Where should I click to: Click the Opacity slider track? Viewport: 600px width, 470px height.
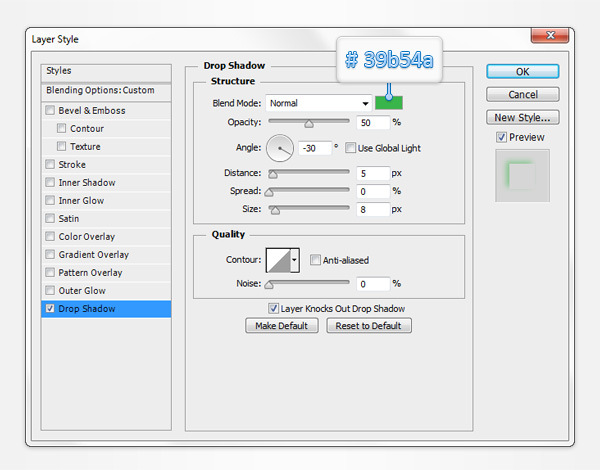point(308,121)
